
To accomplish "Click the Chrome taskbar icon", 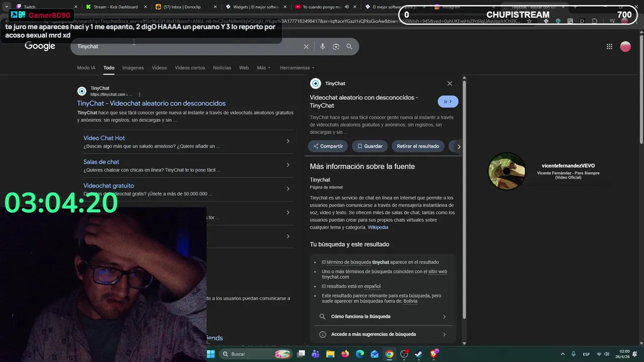I will point(389,354).
